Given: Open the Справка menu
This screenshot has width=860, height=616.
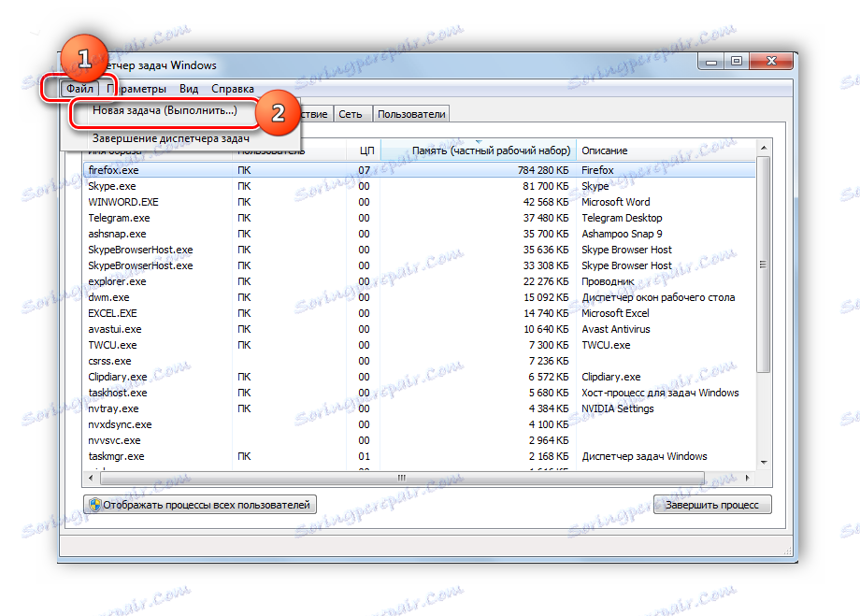Looking at the screenshot, I should pyautogui.click(x=233, y=89).
